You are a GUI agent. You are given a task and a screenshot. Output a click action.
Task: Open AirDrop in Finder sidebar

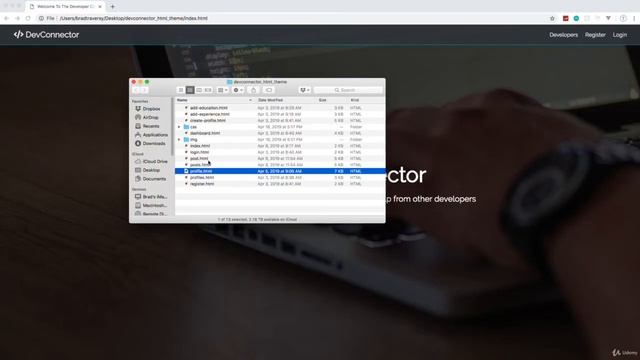pyautogui.click(x=147, y=118)
